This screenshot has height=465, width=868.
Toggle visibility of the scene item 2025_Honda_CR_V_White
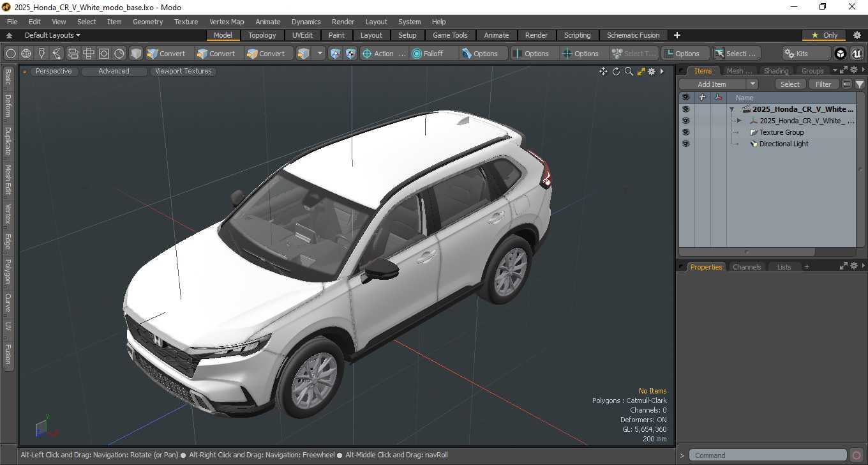pyautogui.click(x=685, y=109)
